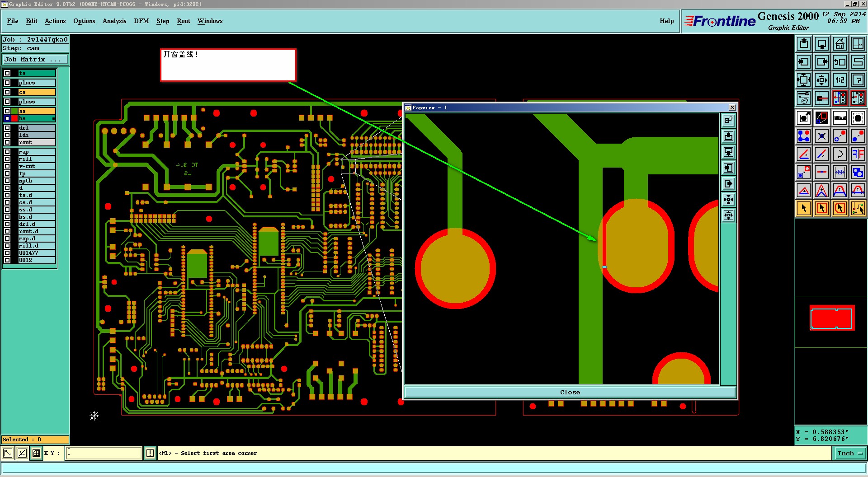This screenshot has height=477, width=868.
Task: Toggle the cs layer display checkbox
Action: tap(7, 92)
